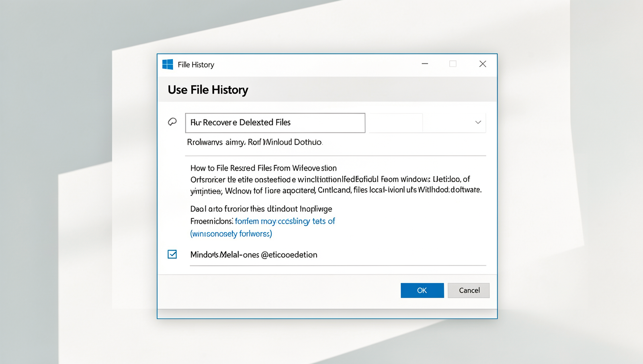The height and width of the screenshot is (364, 643).
Task: Minimize the File History window
Action: [x=425, y=64]
